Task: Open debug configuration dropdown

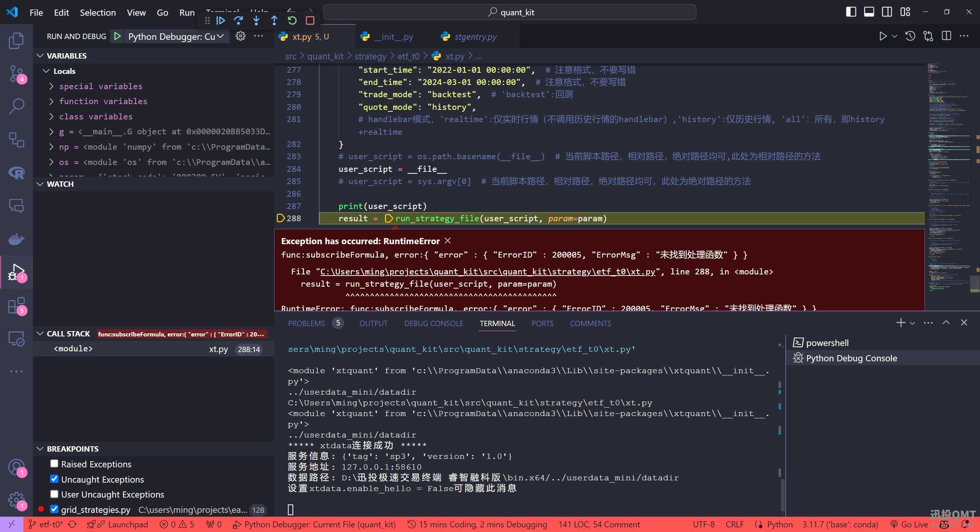Action: tap(176, 36)
